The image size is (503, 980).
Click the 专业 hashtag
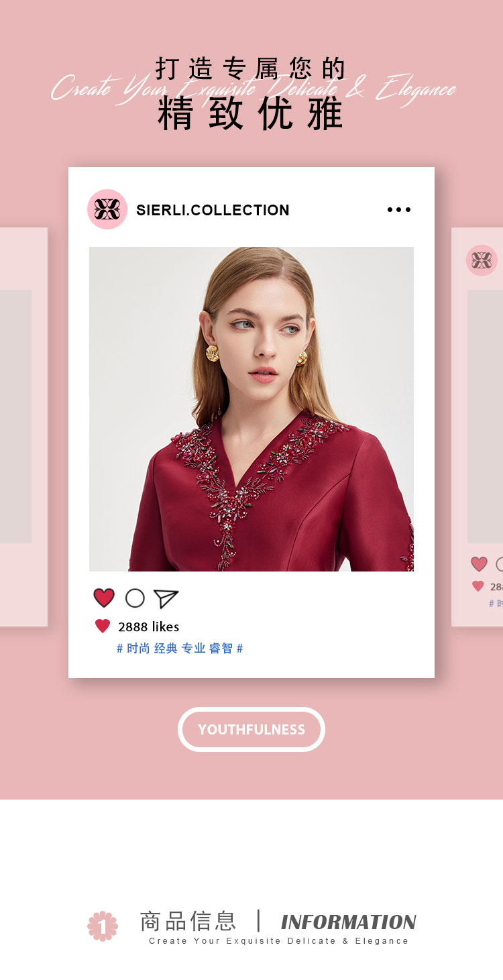click(x=193, y=649)
